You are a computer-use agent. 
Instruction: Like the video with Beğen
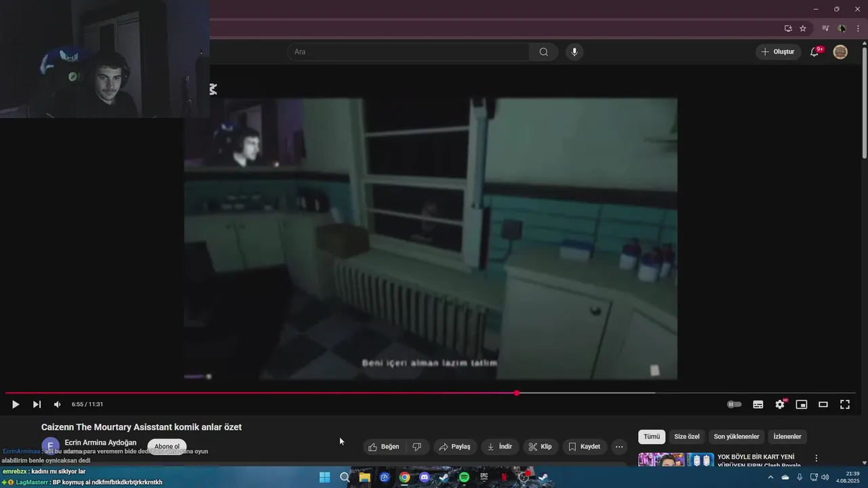pos(384,447)
